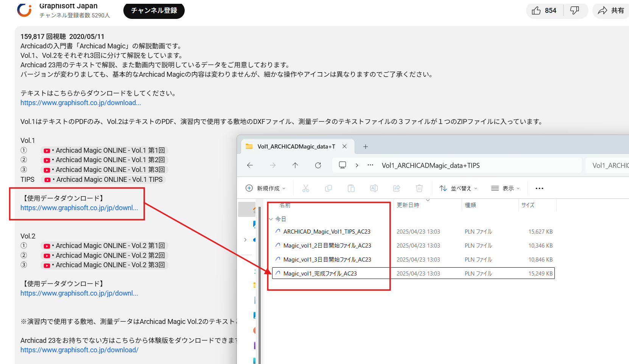629x364 pixels.
Task: Go forward in File Explorer
Action: 272,165
